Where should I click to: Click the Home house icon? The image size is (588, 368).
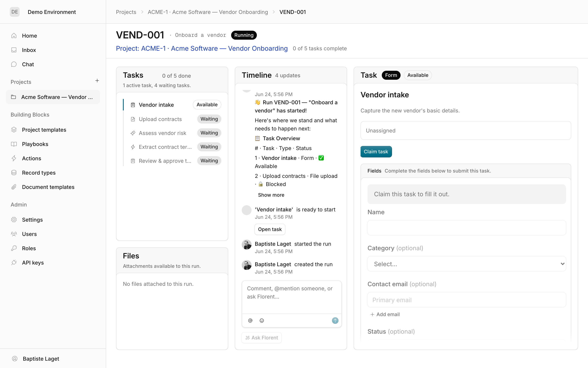tap(14, 36)
